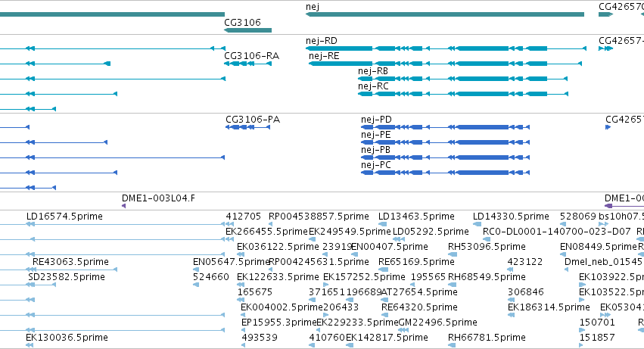Screen dimensions: 644x349
Task: Select the nej-RD transcript
Action: [446, 48]
